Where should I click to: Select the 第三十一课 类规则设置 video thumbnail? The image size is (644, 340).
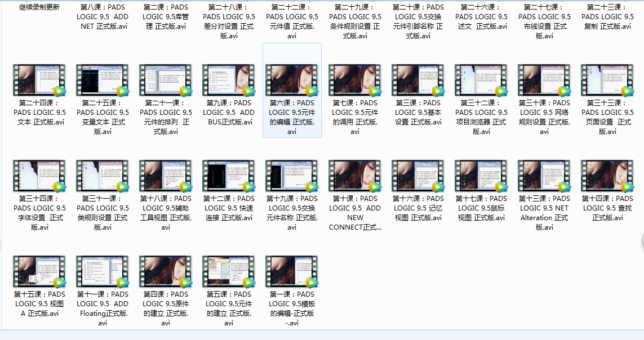pos(103,176)
